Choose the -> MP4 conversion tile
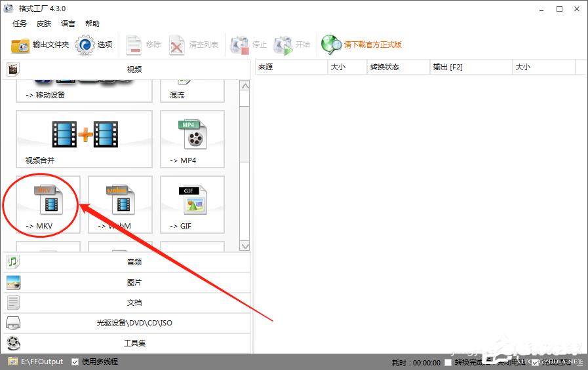Viewport: 588px width, 370px height. tap(192, 139)
